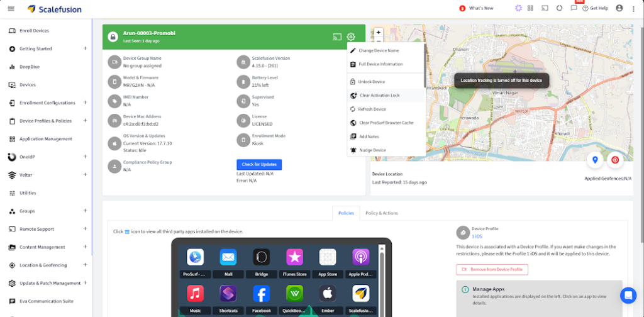
Task: Select Clear ProSurf Browser Cache
Action: click(x=386, y=123)
